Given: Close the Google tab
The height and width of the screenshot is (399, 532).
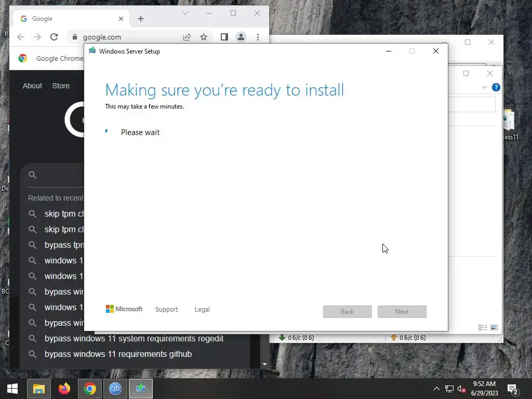Looking at the screenshot, I should point(121,19).
